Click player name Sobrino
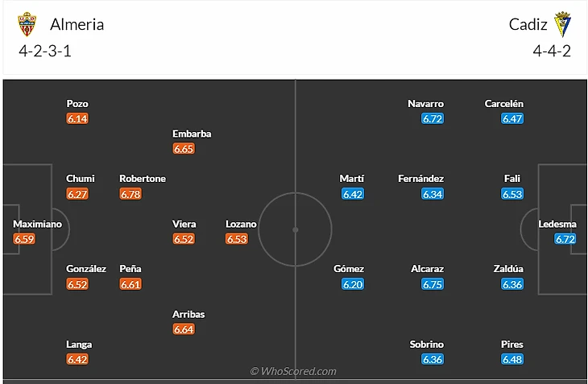The image size is (588, 384). coord(426,345)
